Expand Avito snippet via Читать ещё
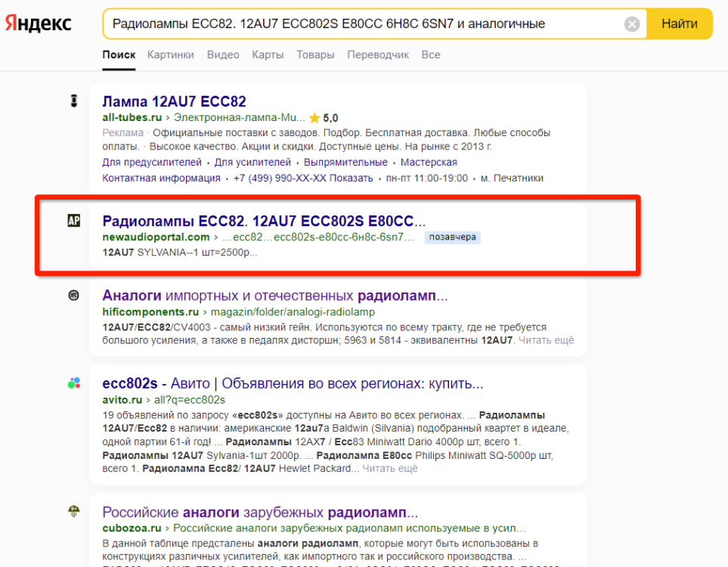 390,469
